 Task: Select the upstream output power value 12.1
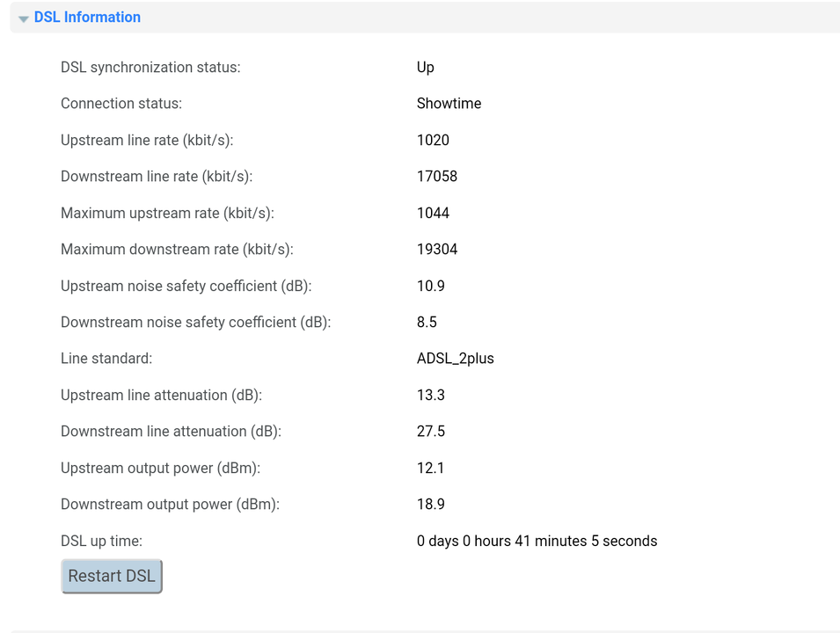[x=430, y=468]
